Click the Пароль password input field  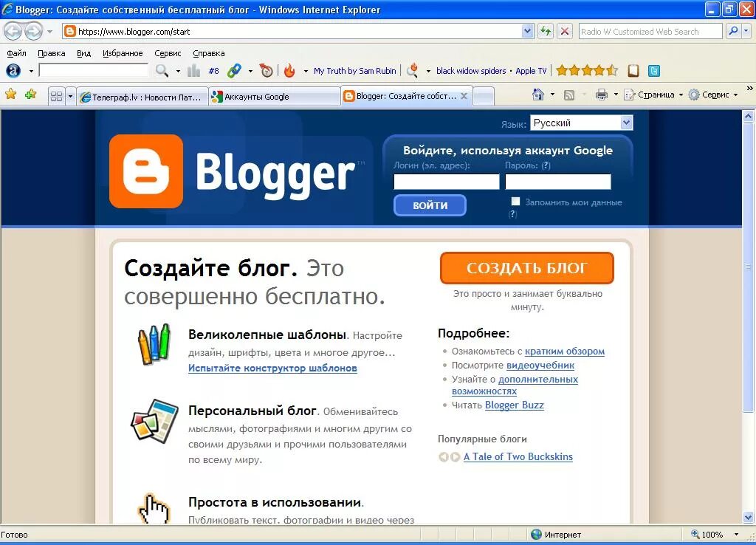(558, 182)
